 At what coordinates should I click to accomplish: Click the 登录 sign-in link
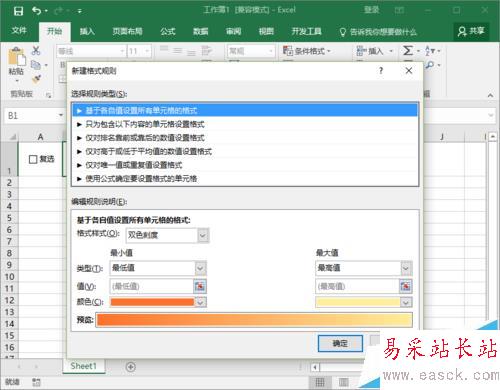pyautogui.click(x=371, y=10)
